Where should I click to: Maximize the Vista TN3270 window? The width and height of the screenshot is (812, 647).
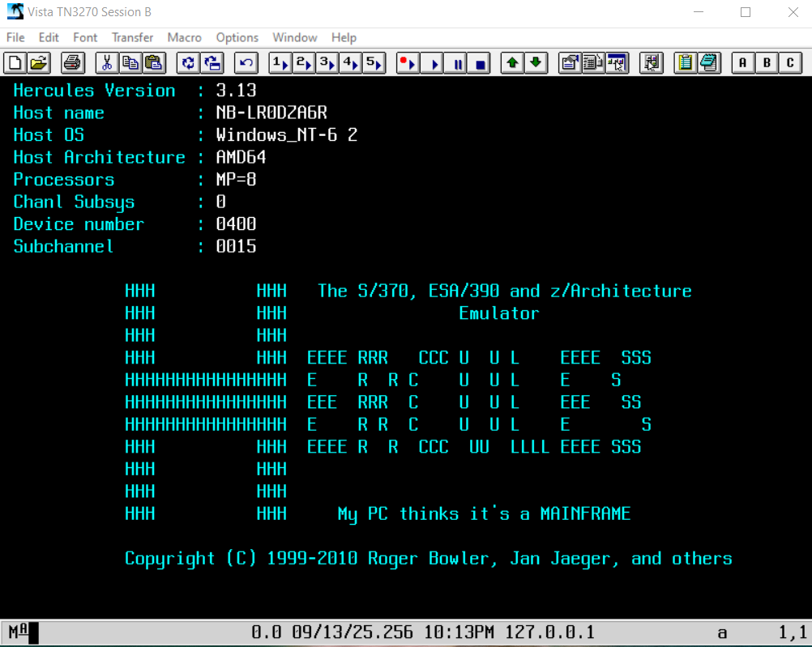746,12
